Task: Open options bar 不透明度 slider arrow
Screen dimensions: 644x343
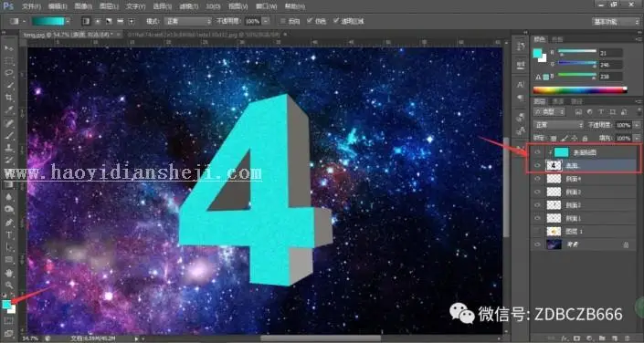Action: (266, 21)
